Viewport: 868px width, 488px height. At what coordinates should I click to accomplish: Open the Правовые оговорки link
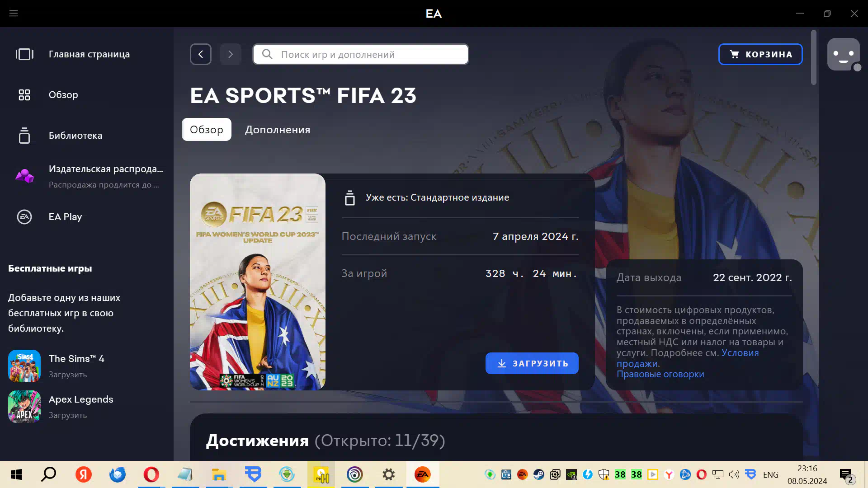pos(660,374)
